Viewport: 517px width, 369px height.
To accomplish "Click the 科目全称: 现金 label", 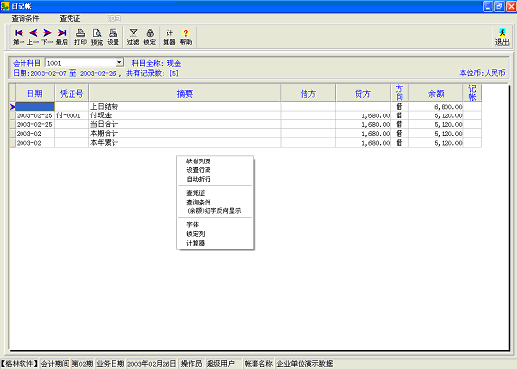I will 156,63.
